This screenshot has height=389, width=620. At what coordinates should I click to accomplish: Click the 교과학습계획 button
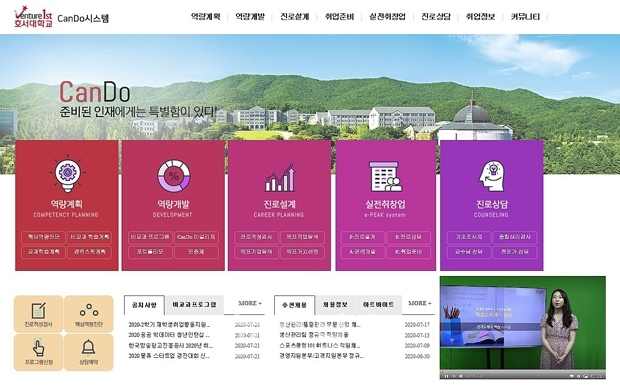[43, 252]
